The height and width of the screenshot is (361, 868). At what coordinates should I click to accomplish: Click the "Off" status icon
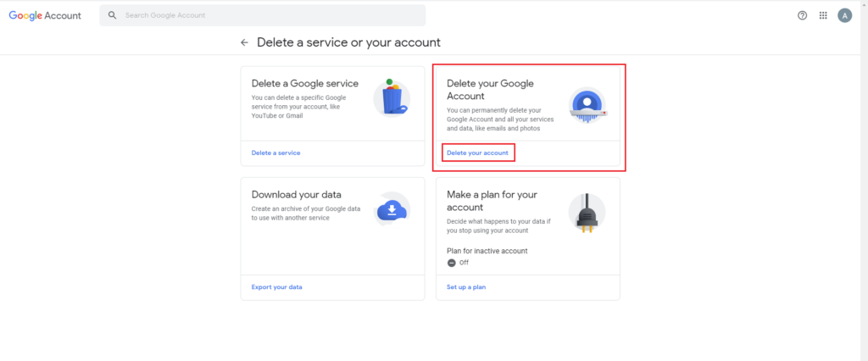point(451,263)
